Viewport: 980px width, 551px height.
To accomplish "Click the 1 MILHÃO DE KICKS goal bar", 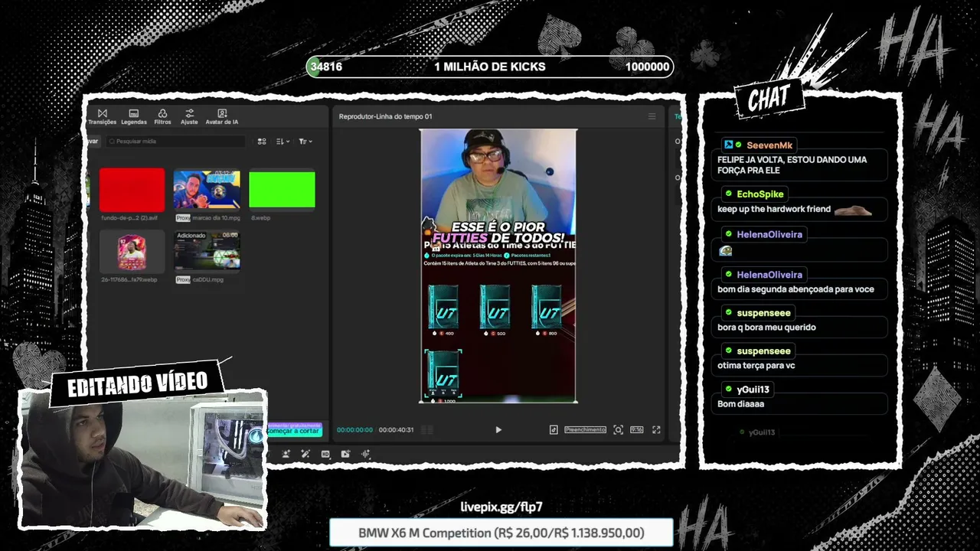I will pyautogui.click(x=490, y=67).
